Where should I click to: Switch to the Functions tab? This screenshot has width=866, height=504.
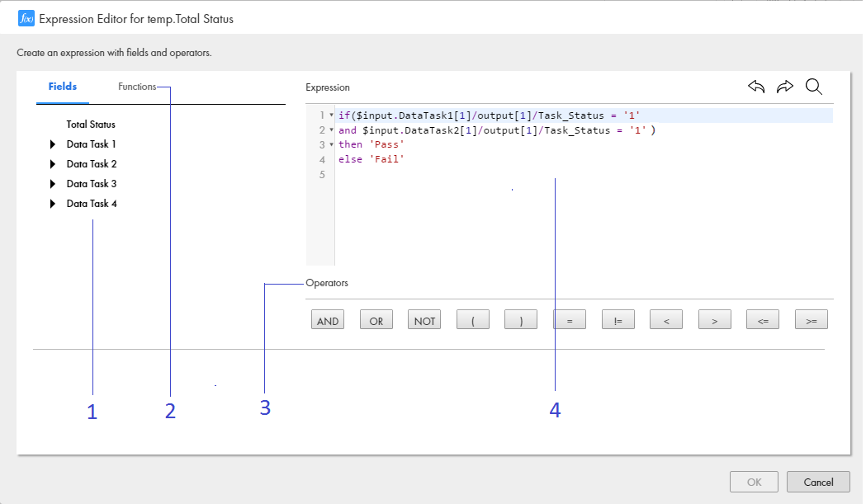(x=137, y=87)
